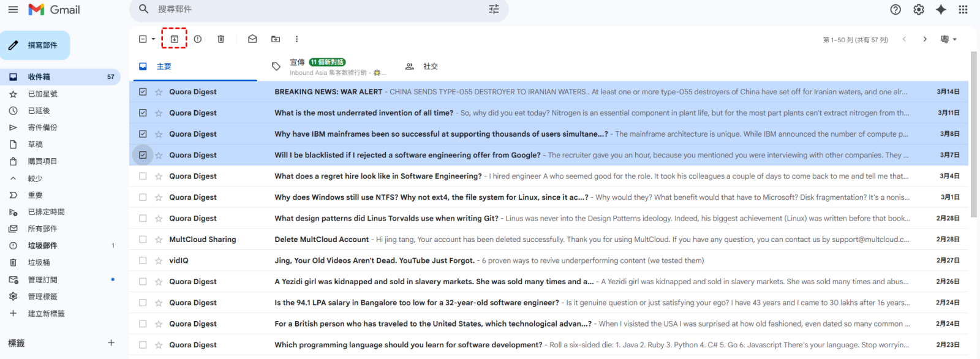Switch to the 社交 social tab
Viewport: 980px width, 359px height.
pyautogui.click(x=431, y=66)
